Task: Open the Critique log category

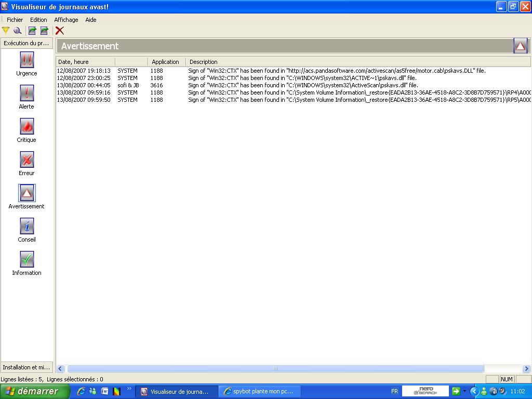Action: click(x=26, y=127)
